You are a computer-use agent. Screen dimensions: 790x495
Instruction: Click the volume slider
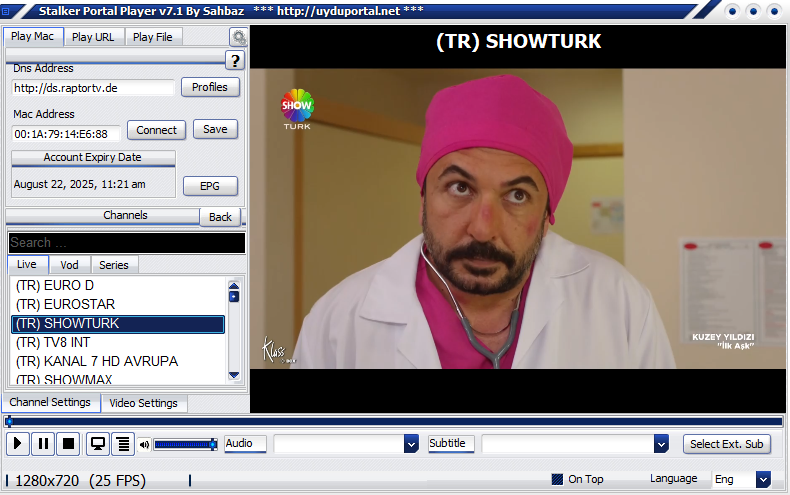185,445
